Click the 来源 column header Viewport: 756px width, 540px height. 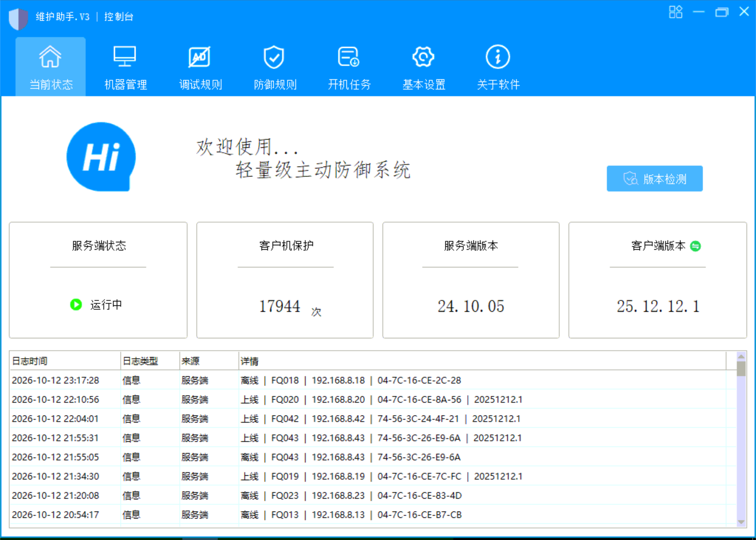coord(209,361)
